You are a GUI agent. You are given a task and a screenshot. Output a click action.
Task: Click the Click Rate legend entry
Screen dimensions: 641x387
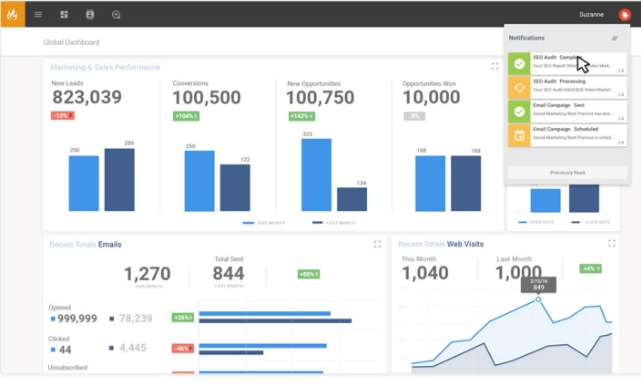(x=591, y=222)
